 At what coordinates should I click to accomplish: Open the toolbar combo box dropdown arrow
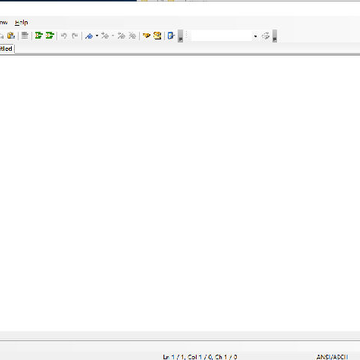255,36
